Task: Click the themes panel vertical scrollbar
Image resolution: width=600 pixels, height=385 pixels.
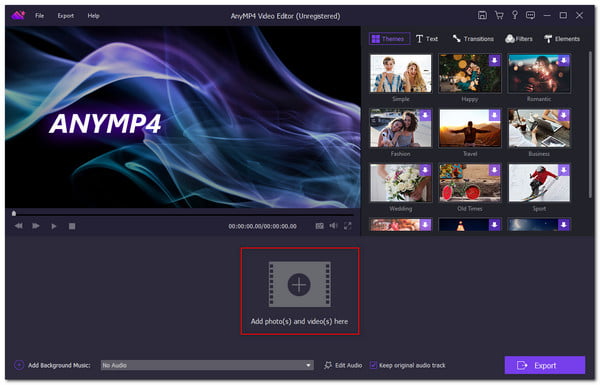Action: click(590, 124)
